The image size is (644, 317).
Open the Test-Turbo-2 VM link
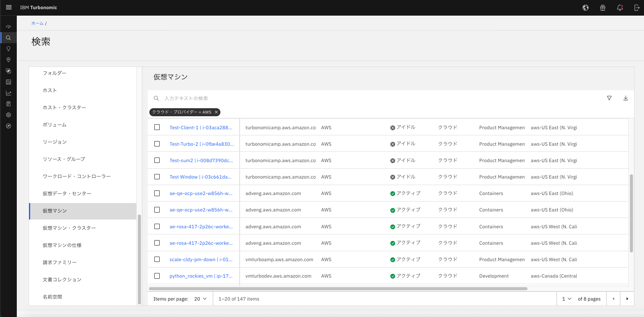point(201,144)
